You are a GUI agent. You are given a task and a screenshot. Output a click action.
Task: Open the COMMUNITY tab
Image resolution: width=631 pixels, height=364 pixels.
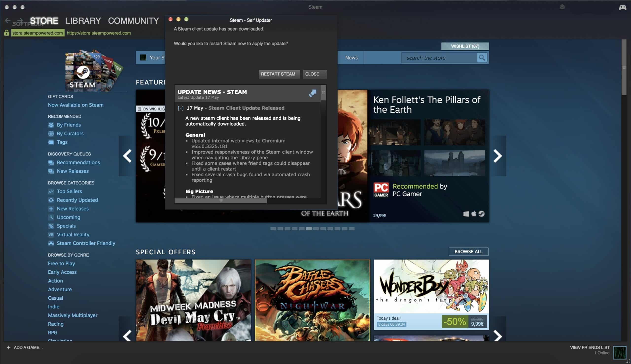click(x=134, y=20)
